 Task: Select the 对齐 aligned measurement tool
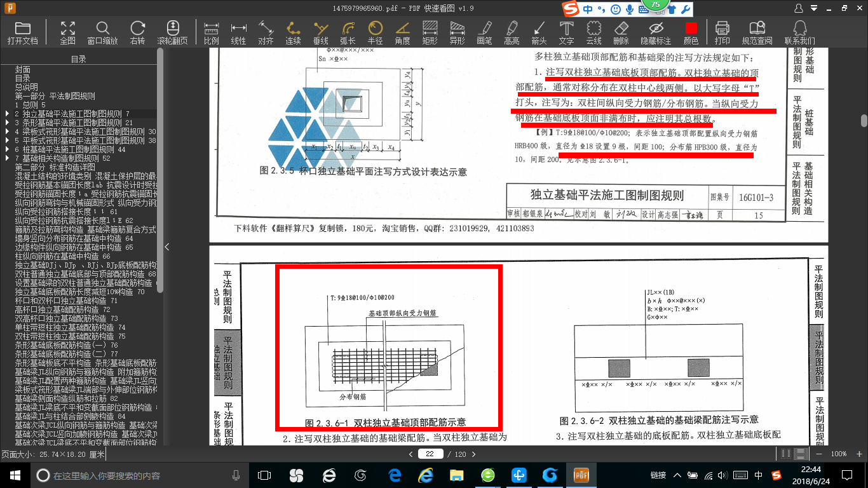(266, 32)
